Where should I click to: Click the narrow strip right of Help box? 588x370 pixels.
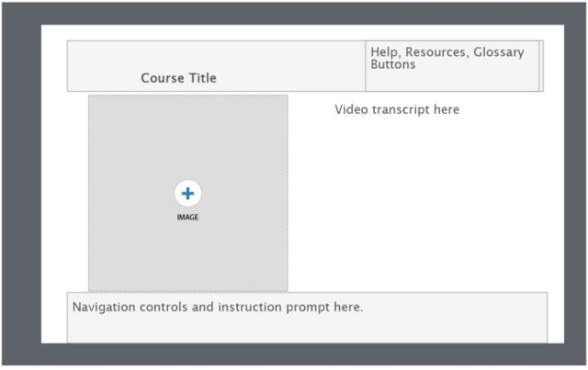541,66
